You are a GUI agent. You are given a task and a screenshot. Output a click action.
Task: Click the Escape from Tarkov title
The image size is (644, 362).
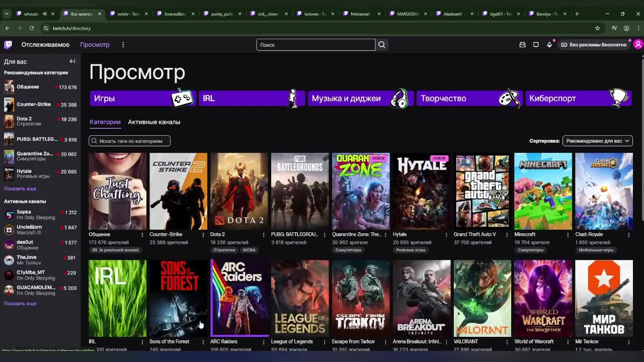(x=353, y=342)
